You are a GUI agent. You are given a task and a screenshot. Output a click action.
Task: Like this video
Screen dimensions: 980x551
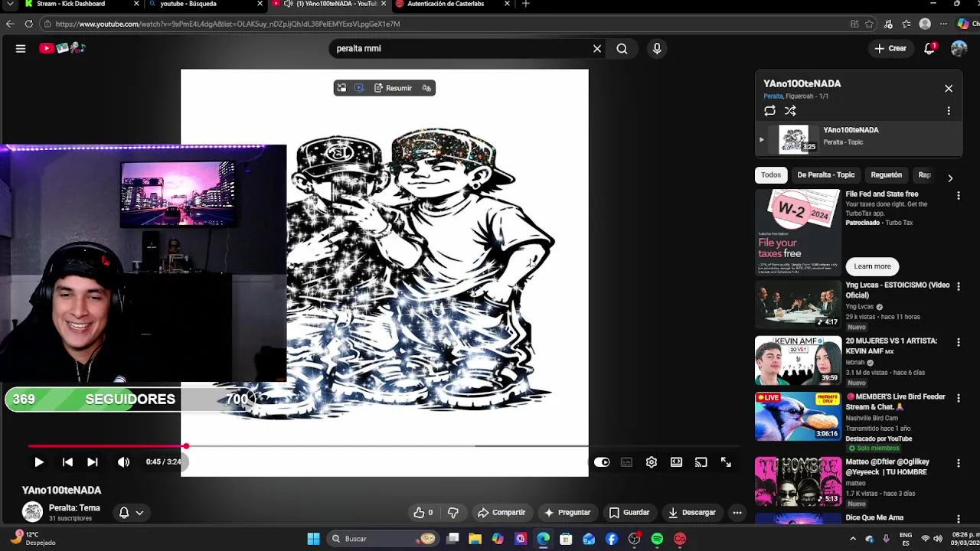point(424,513)
